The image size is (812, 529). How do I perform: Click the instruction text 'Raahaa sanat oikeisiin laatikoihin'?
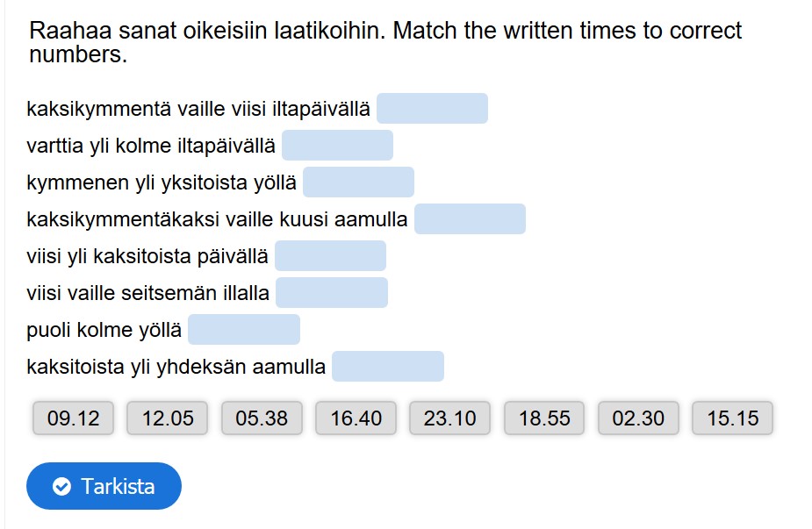[x=207, y=32]
